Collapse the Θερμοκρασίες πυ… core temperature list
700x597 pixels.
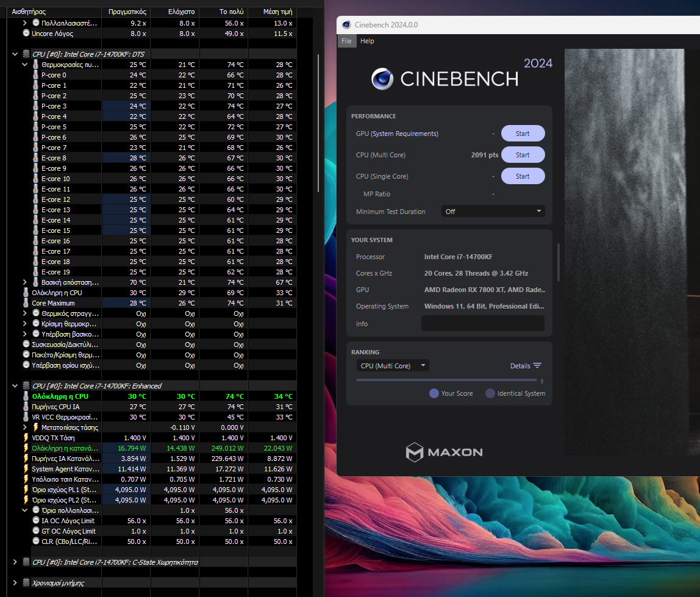25,65
